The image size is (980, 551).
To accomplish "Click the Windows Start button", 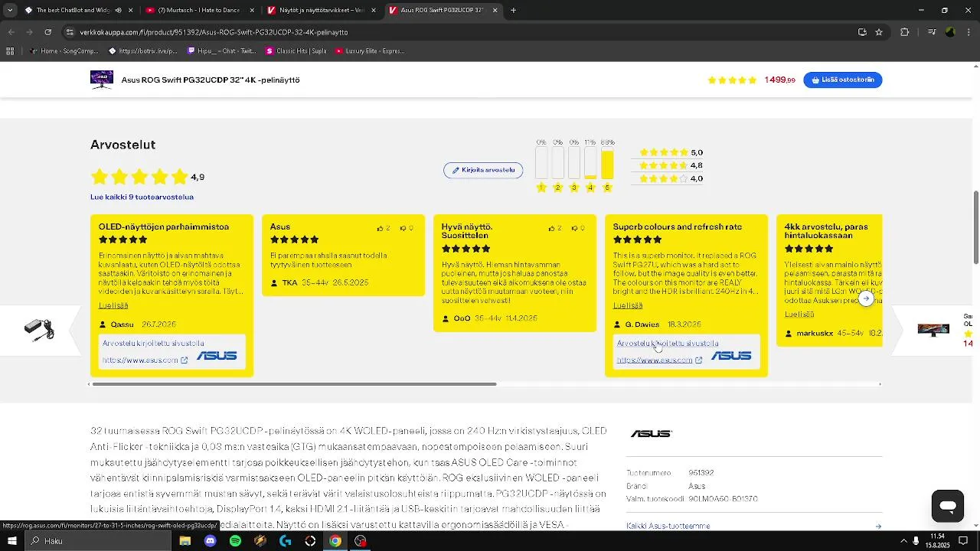I will point(12,541).
